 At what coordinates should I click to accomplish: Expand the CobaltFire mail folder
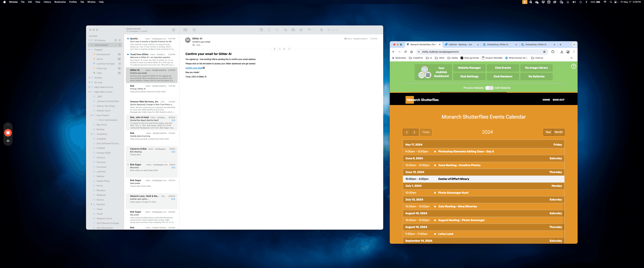92,134
